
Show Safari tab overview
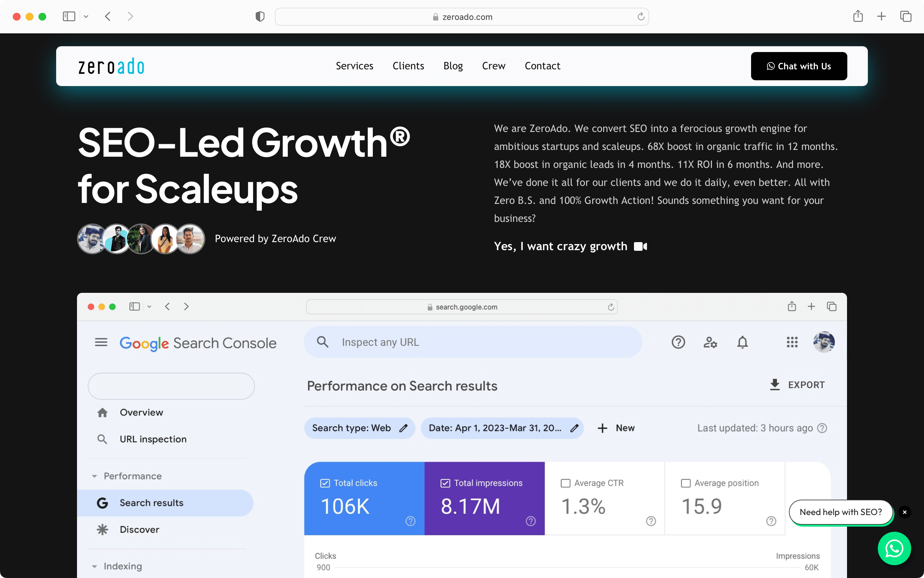tap(906, 16)
